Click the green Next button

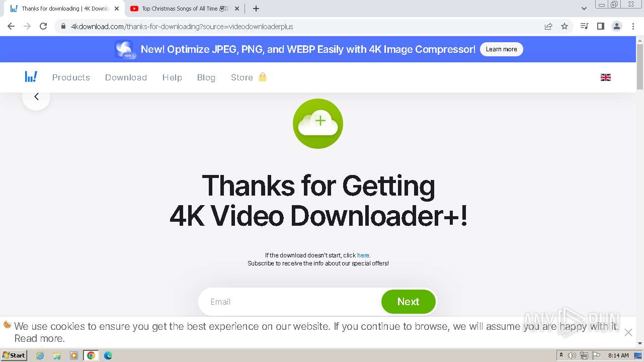(408, 302)
